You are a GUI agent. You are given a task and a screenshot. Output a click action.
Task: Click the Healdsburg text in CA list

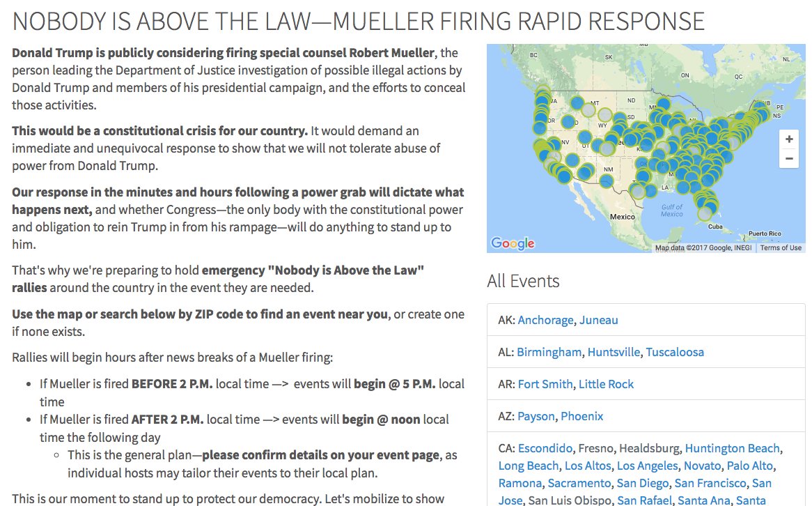(650, 448)
